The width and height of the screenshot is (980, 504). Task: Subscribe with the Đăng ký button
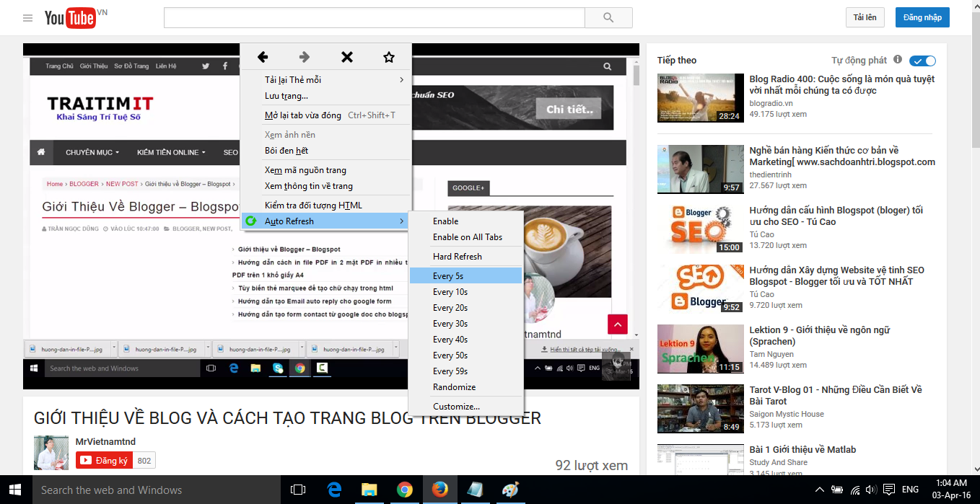[105, 460]
